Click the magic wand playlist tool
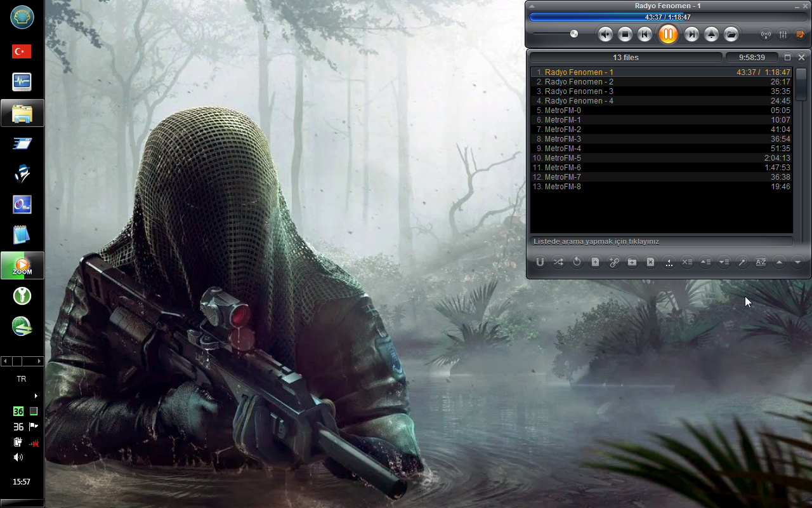Screen dimensions: 812x508 click(x=742, y=262)
